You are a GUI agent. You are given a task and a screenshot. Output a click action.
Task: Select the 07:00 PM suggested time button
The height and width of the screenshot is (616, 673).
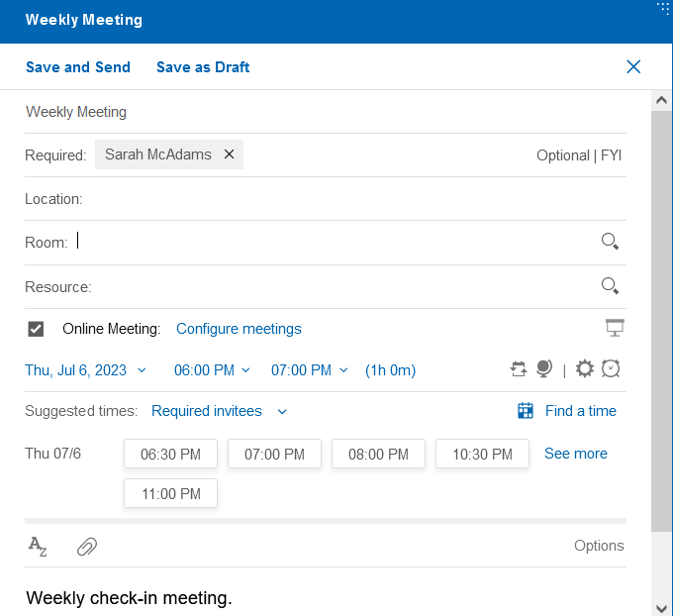(x=275, y=454)
